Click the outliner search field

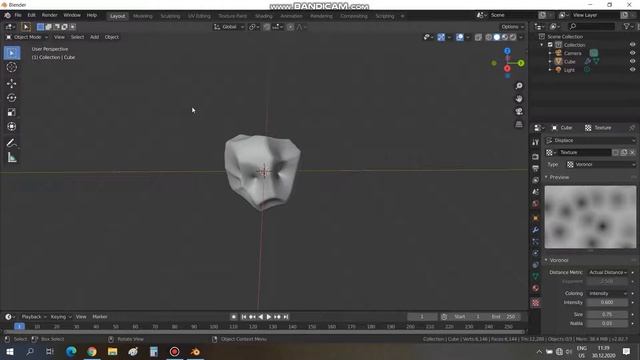[x=591, y=26]
